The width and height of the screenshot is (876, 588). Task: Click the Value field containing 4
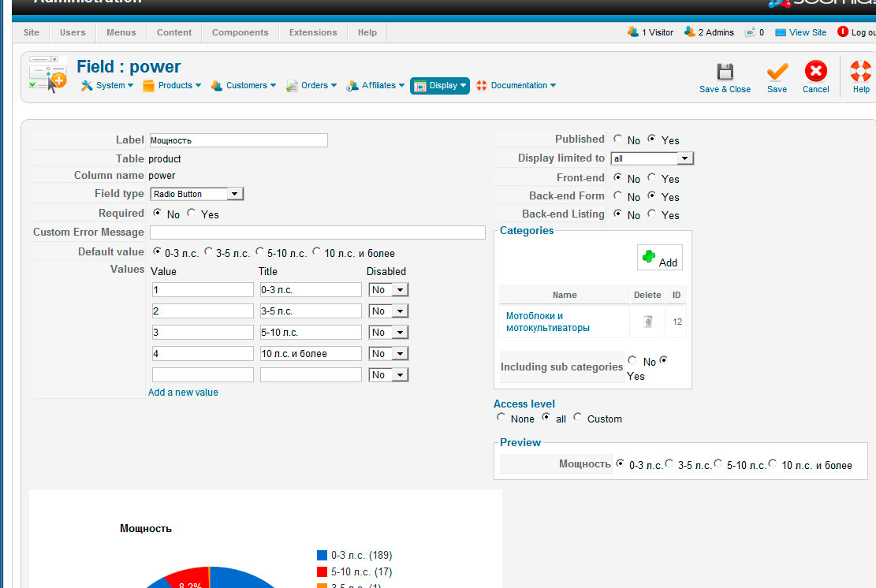point(203,353)
